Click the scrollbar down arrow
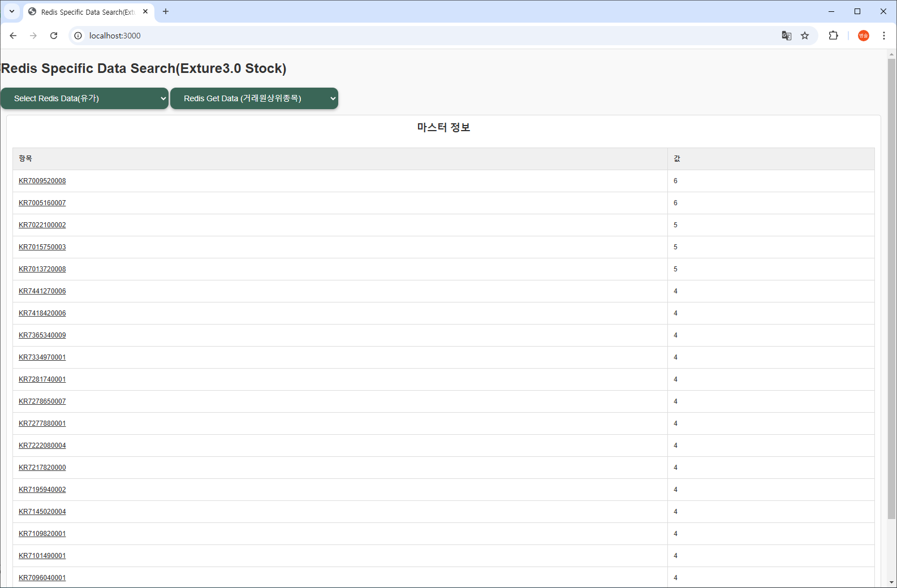Screen dimensions: 897x588 891,582
